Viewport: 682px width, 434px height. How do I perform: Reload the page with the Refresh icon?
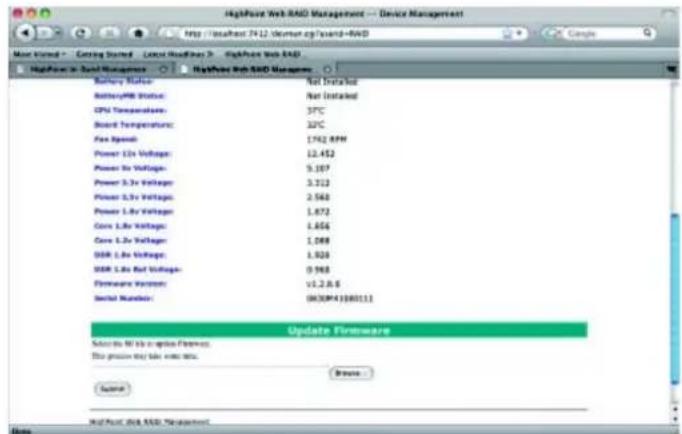(x=81, y=33)
